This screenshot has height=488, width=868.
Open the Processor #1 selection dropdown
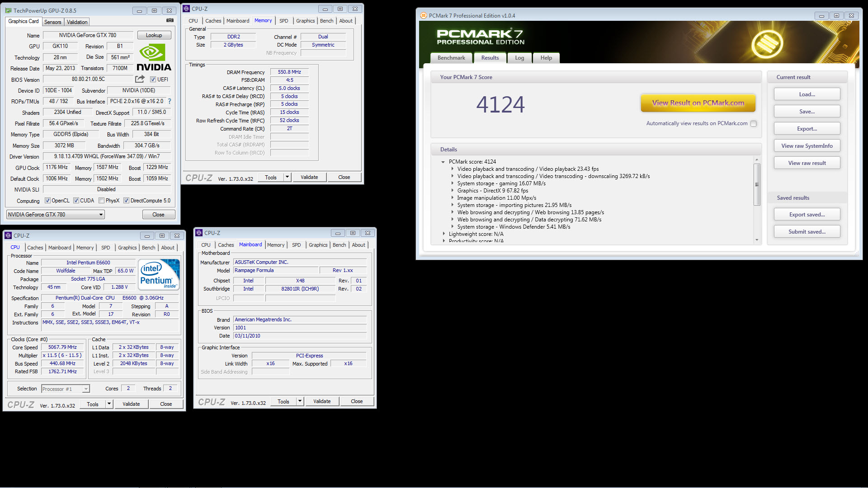pos(66,389)
